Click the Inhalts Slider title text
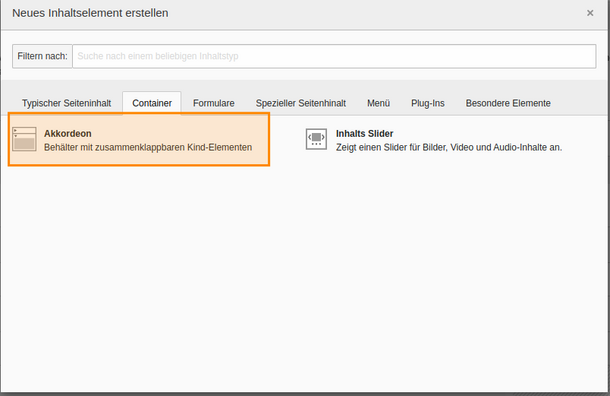 pos(365,133)
